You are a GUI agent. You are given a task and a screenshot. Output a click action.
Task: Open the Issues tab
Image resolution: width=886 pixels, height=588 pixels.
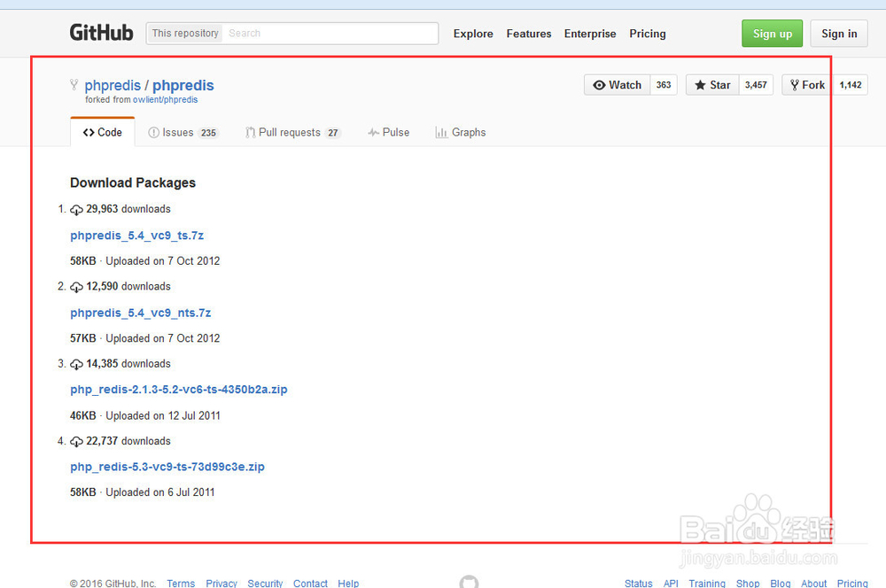[183, 132]
